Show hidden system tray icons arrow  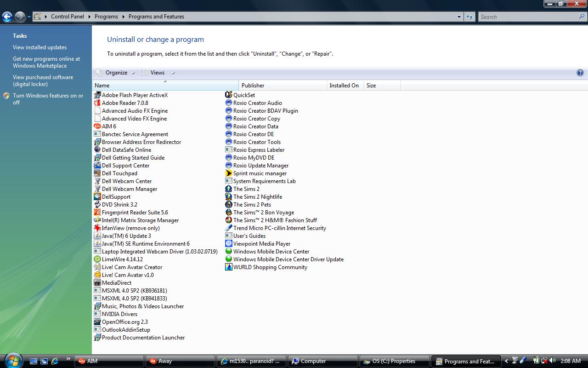click(x=506, y=361)
